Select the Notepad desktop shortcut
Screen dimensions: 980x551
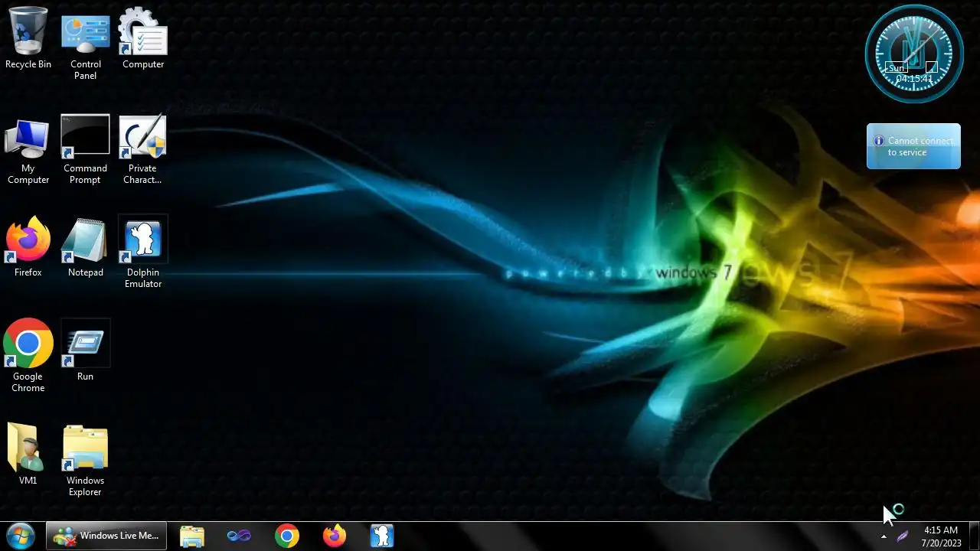pos(85,246)
